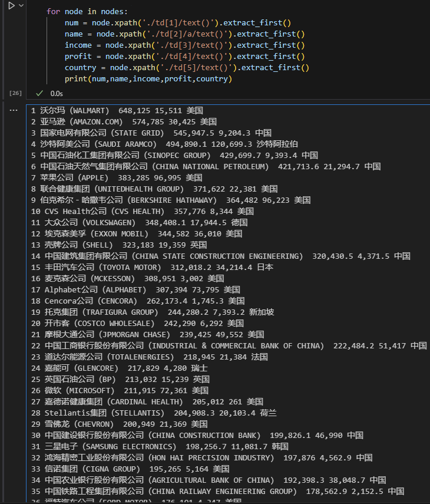Click the WALMART output row

pyautogui.click(x=117, y=111)
